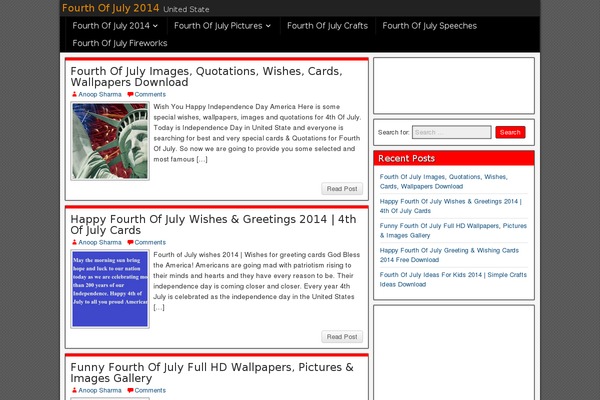
Task: Click the Anoop Sharma author link on the Images, Quotations post
Action: point(100,94)
